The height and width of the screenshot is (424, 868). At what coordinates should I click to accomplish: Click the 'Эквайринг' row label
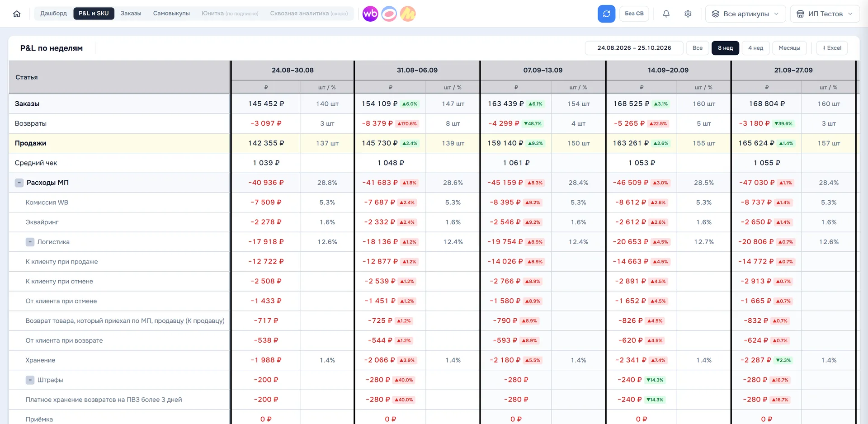click(x=42, y=222)
